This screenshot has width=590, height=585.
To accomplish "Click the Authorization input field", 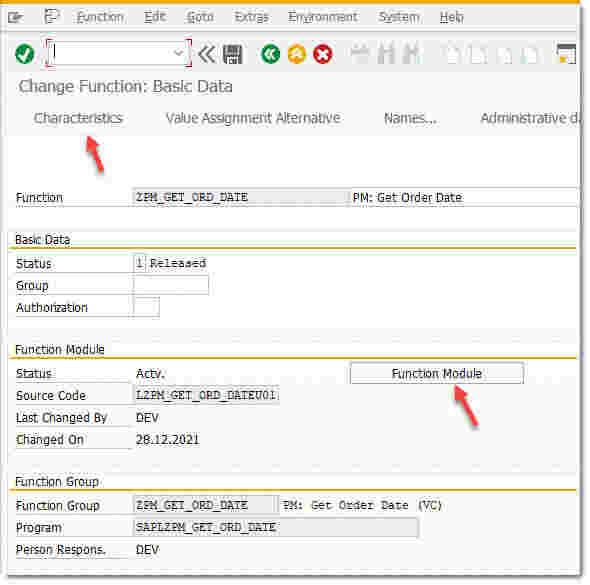I will coord(146,307).
